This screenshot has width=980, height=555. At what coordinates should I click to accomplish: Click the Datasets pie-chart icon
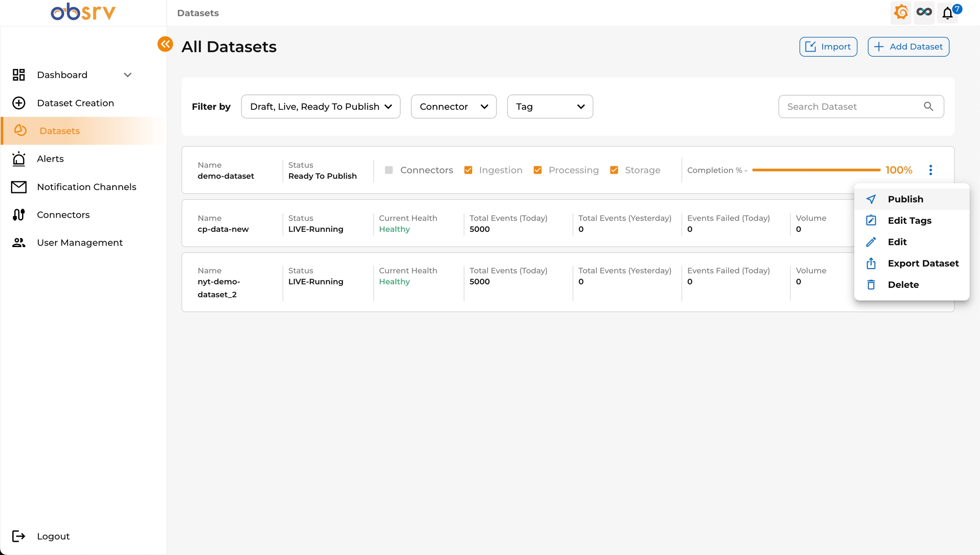point(20,131)
